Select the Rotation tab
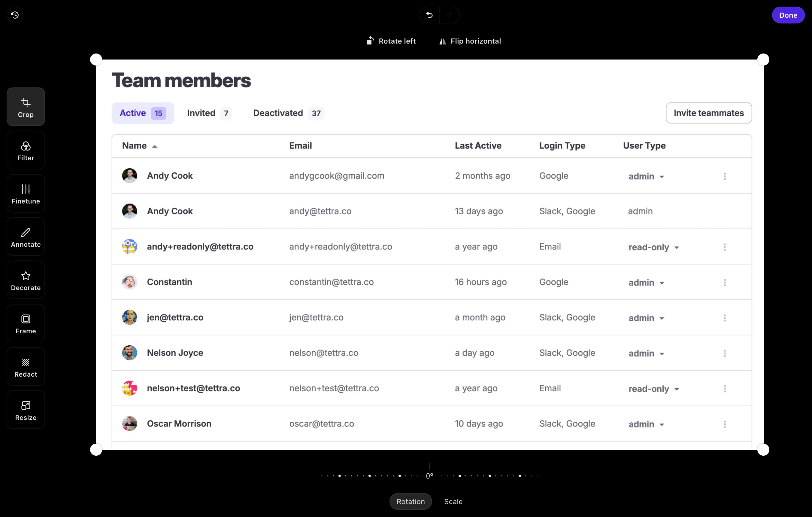 click(x=411, y=501)
